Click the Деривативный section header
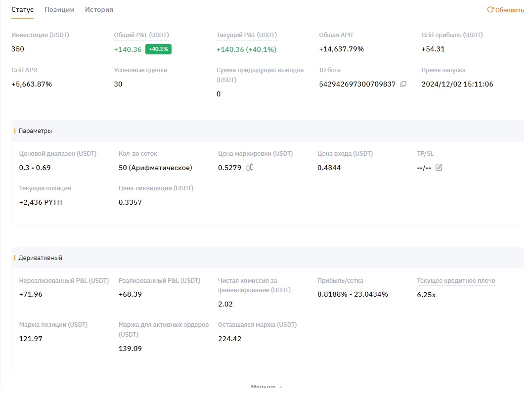The image size is (532, 395). tap(41, 258)
